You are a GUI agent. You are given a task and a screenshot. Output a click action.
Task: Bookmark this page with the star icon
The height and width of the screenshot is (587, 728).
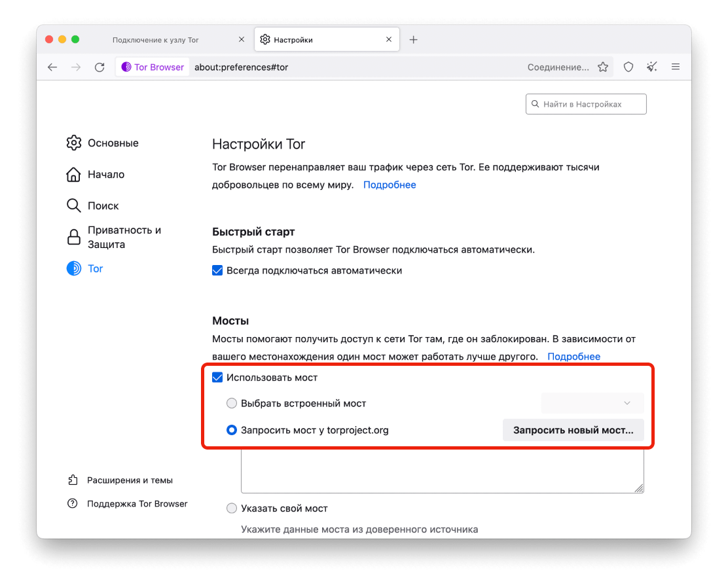point(603,67)
